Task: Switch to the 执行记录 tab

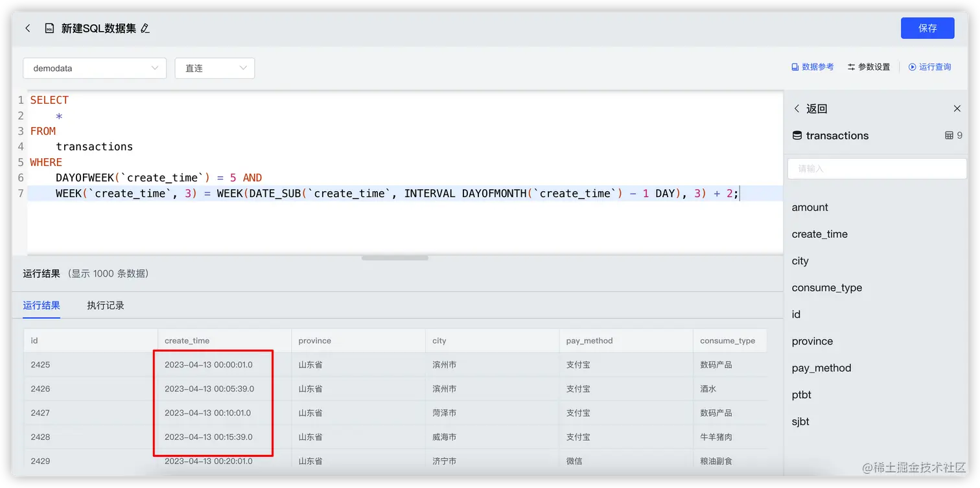Action: pos(106,305)
